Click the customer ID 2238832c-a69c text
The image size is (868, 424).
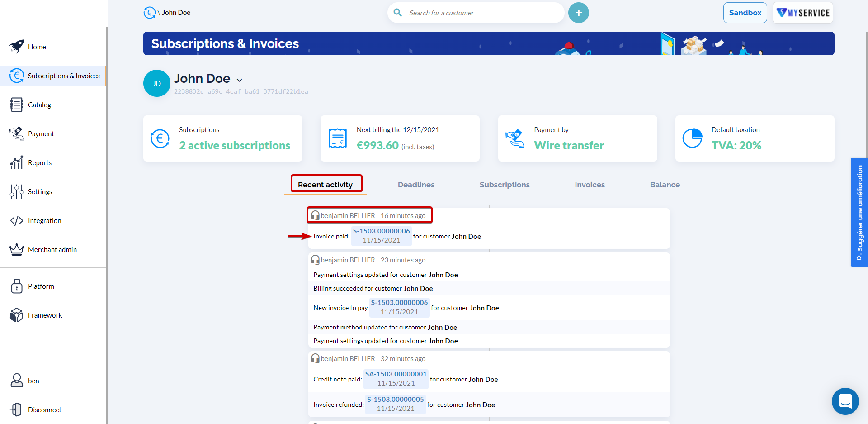coord(241,91)
